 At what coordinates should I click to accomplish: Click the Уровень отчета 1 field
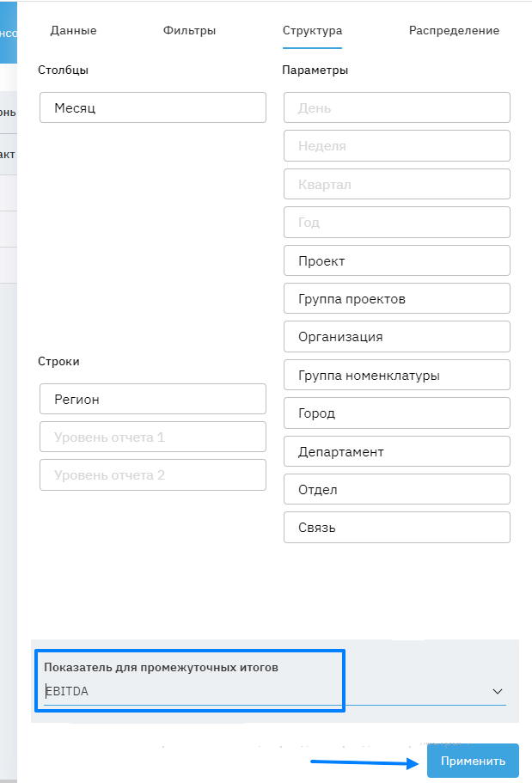[153, 437]
